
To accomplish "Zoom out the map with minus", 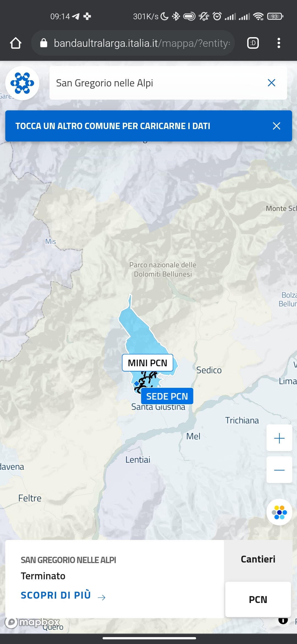I will [279, 470].
